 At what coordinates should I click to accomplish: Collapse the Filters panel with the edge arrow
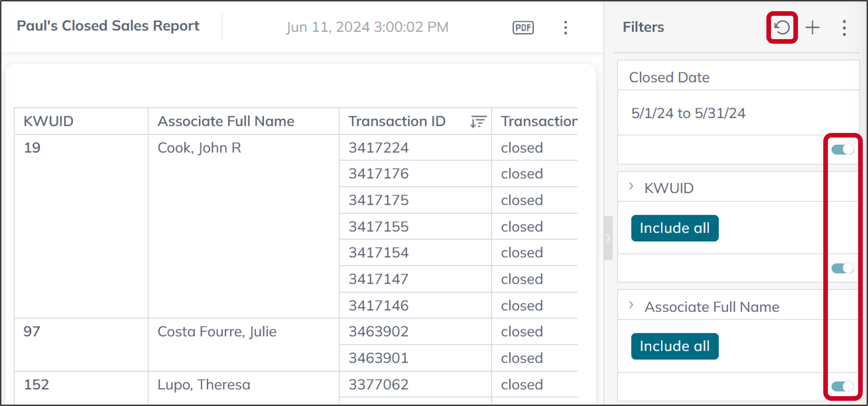pos(609,239)
